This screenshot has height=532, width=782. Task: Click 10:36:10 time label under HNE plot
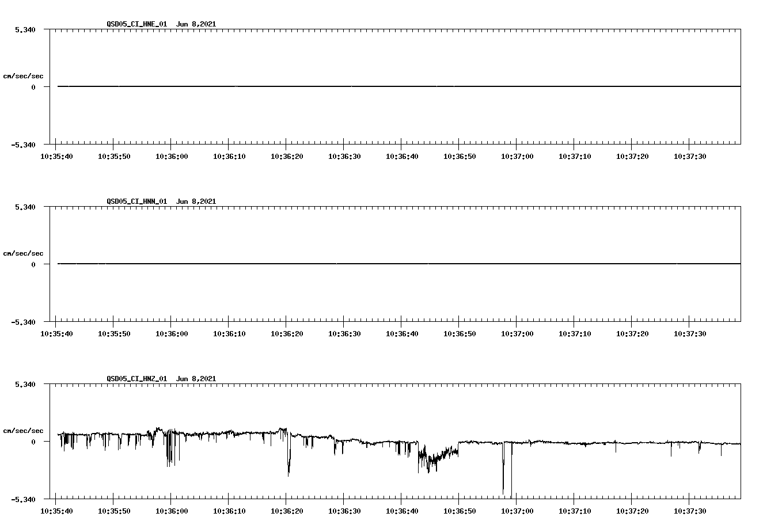coord(229,157)
